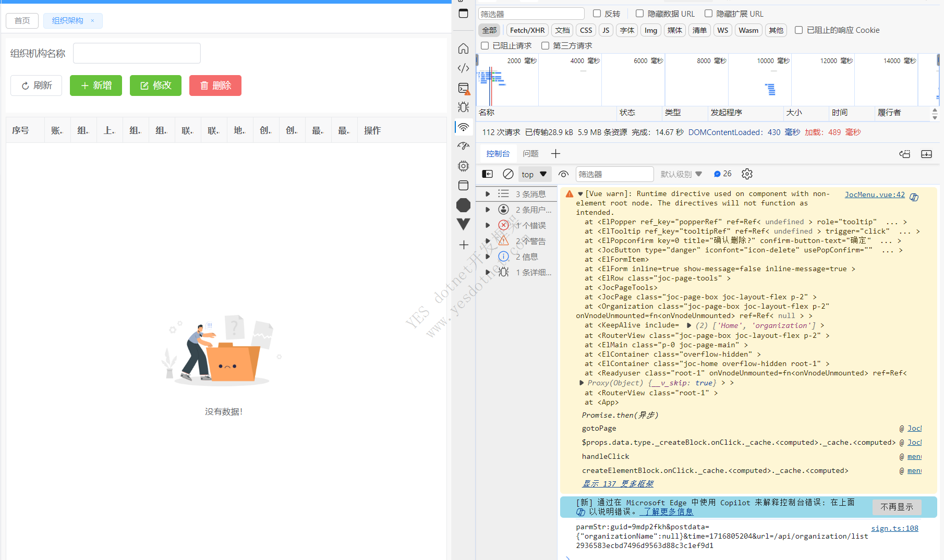
Task: Dismiss the Copilot banner with 不再显示
Action: coord(897,507)
